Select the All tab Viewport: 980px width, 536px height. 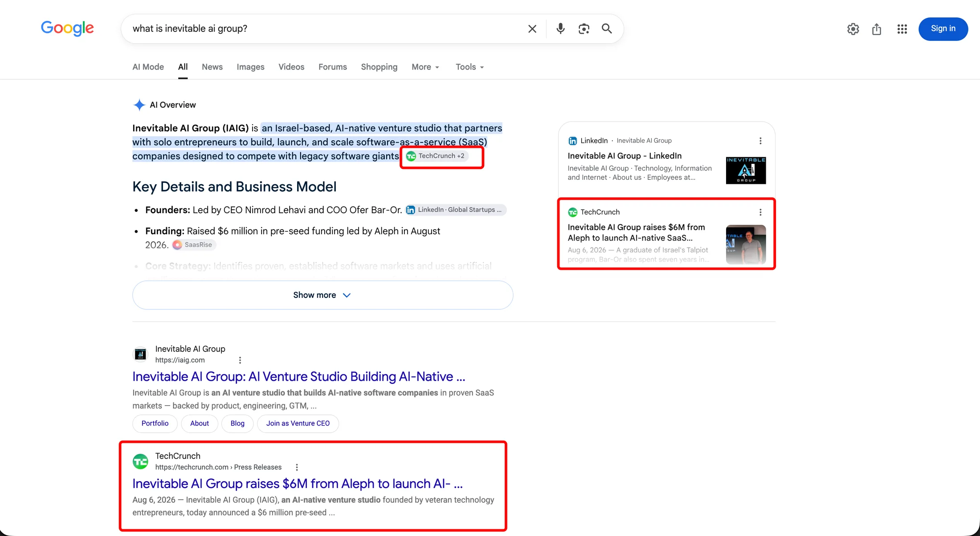point(183,67)
